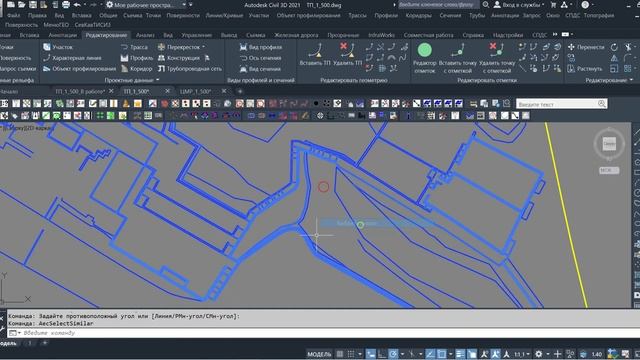Click the search magnifier icon in title bar
The image size is (640, 360).
(485, 5)
